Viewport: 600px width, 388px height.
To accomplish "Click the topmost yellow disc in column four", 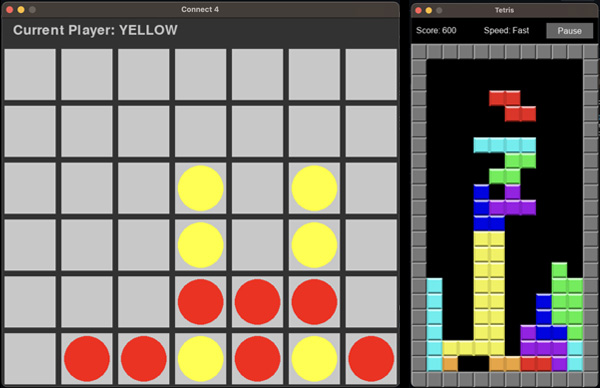I will [201, 188].
